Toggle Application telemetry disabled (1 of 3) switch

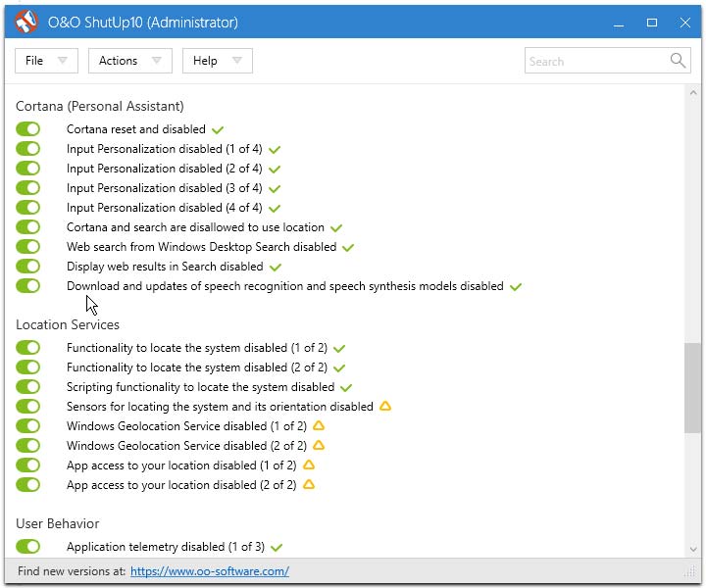tap(27, 547)
